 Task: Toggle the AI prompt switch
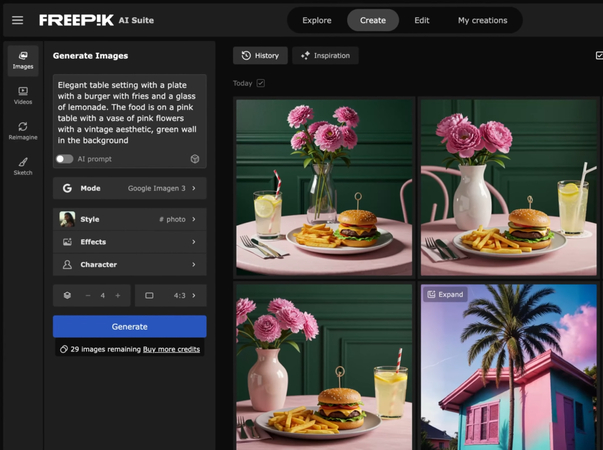point(65,159)
